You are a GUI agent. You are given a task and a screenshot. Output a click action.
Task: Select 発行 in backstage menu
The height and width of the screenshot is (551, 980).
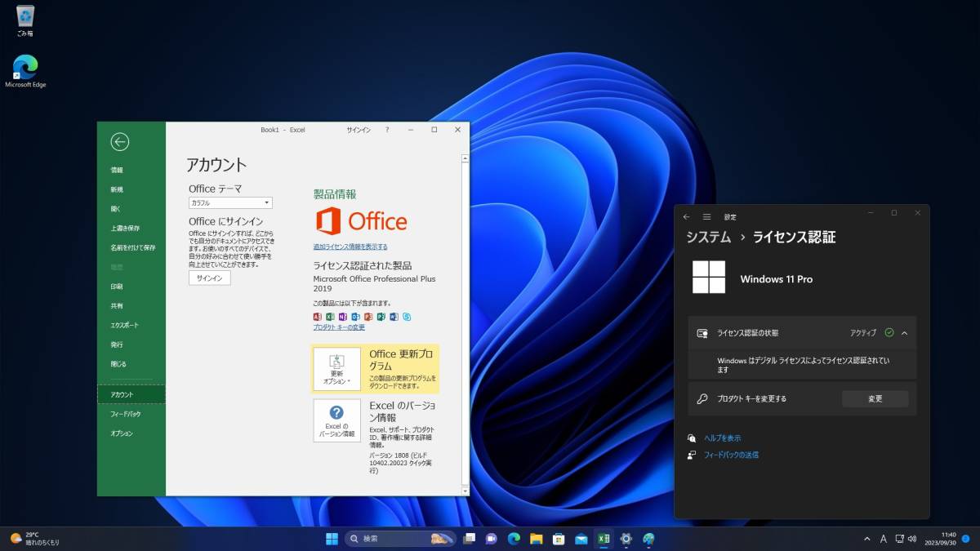117,344
